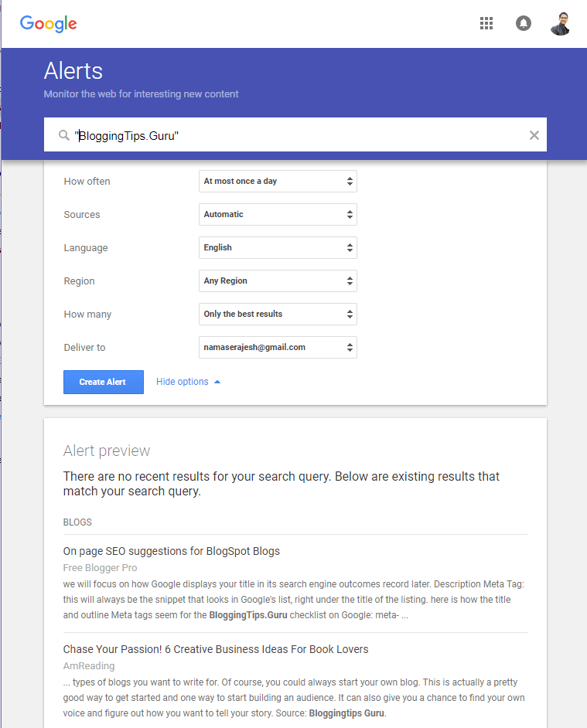
Task: Open the notifications bell
Action: [x=524, y=23]
